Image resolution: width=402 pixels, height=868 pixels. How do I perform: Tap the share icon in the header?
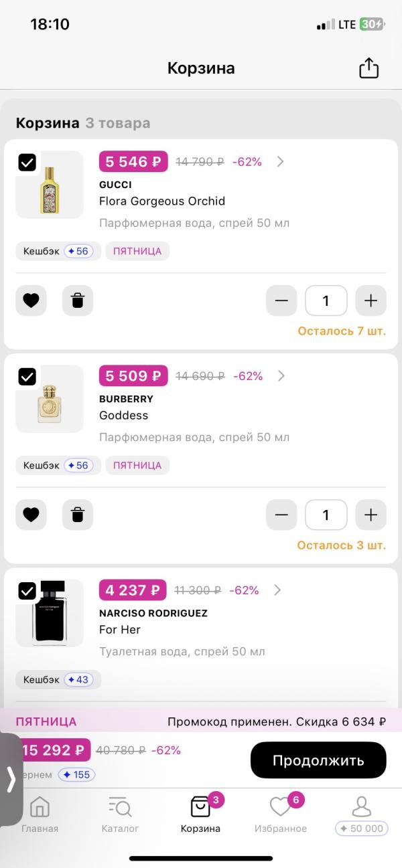(369, 68)
